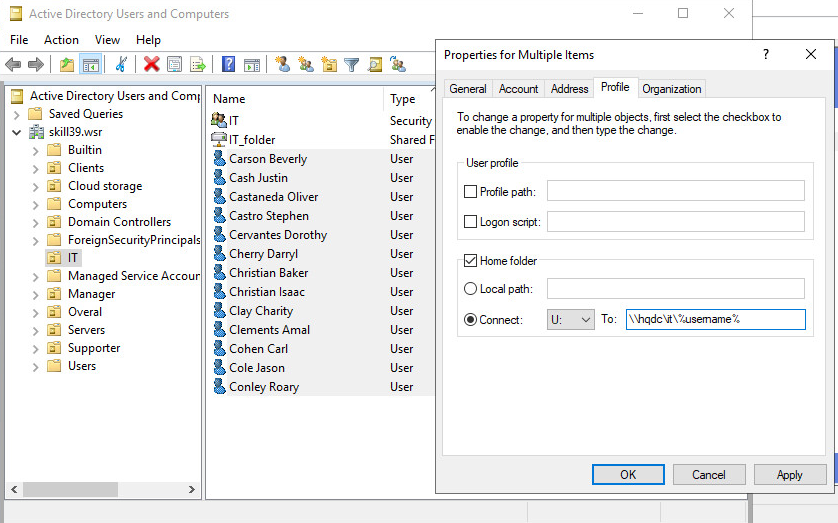Expand the Saved Queries node
The width and height of the screenshot is (838, 523).
[17, 114]
